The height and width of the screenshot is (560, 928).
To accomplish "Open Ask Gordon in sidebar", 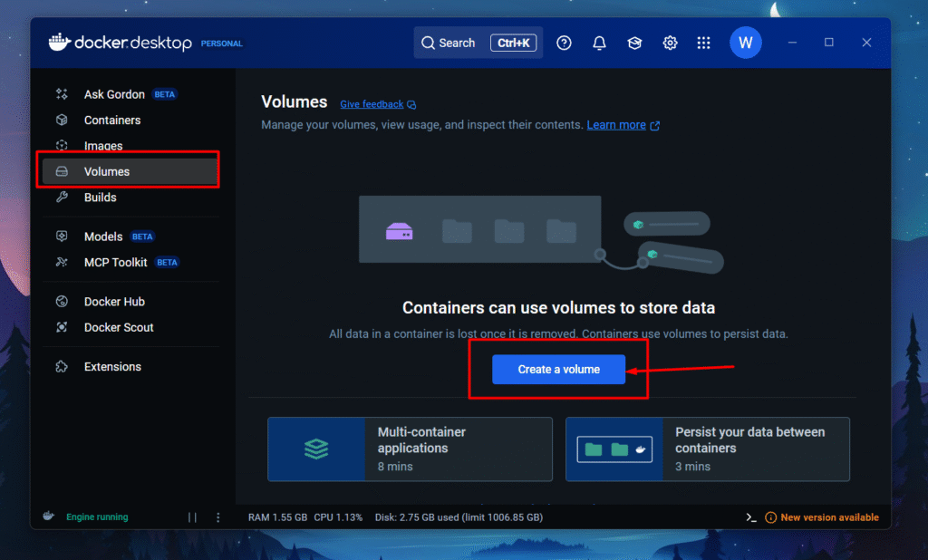I will 114,94.
